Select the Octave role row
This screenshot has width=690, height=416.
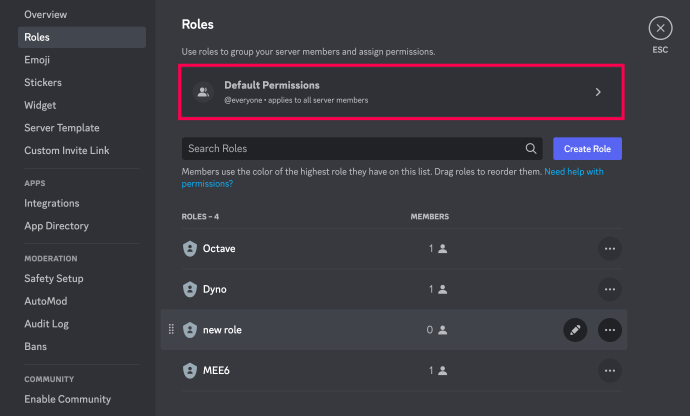point(401,249)
